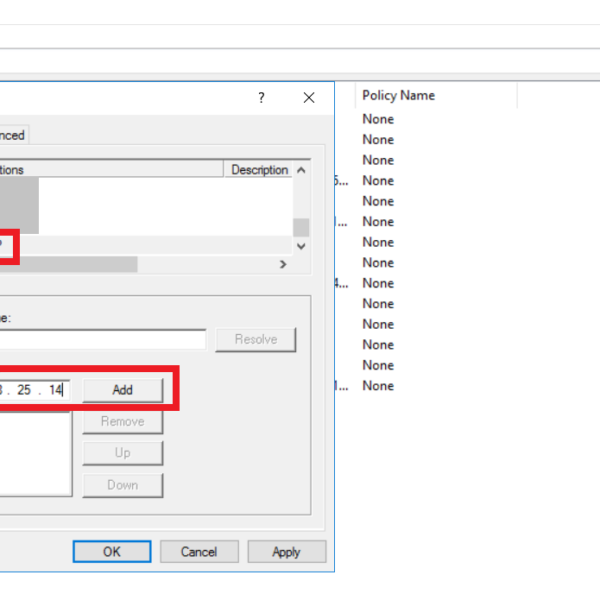Close the dialog with the X icon

click(x=309, y=98)
